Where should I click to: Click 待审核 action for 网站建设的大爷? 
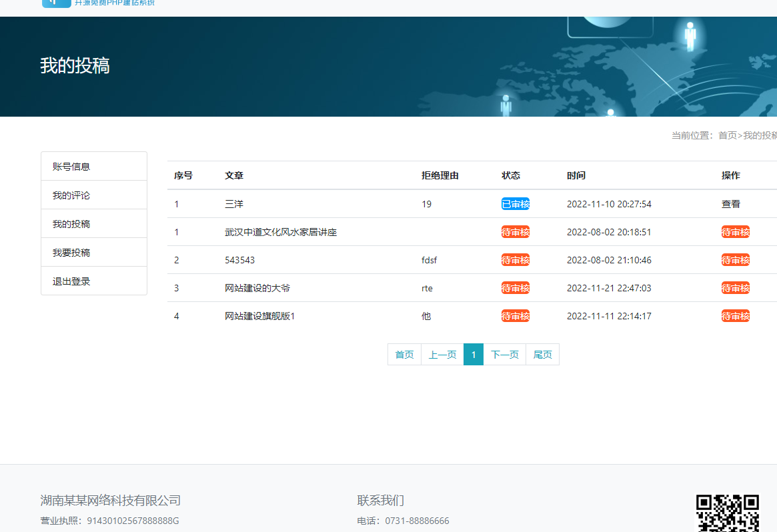pos(735,288)
